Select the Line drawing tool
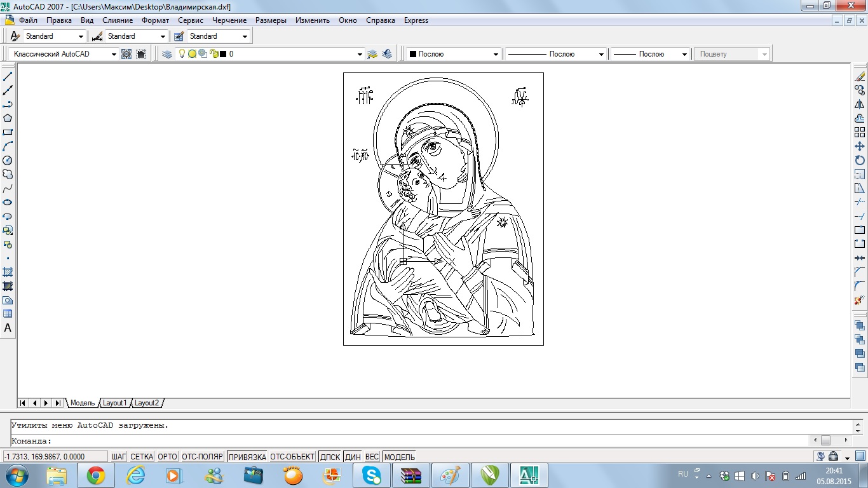Viewport: 868px width, 488px height. click(x=8, y=76)
